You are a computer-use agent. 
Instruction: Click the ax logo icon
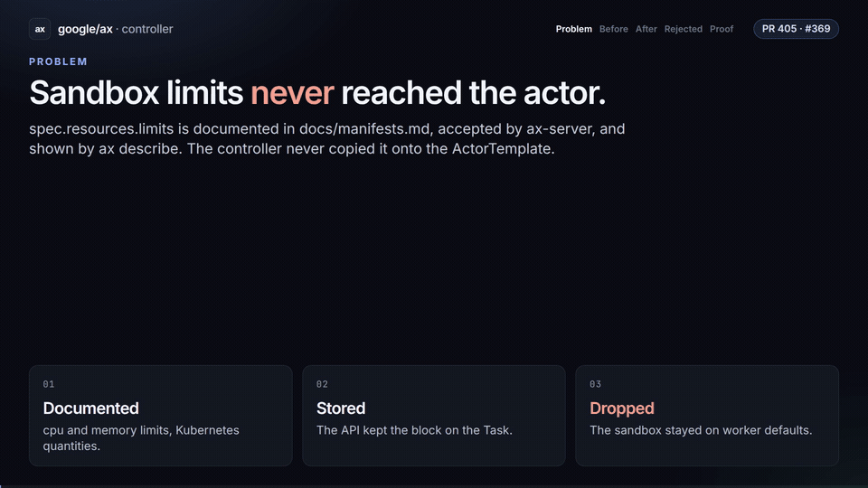coord(40,29)
